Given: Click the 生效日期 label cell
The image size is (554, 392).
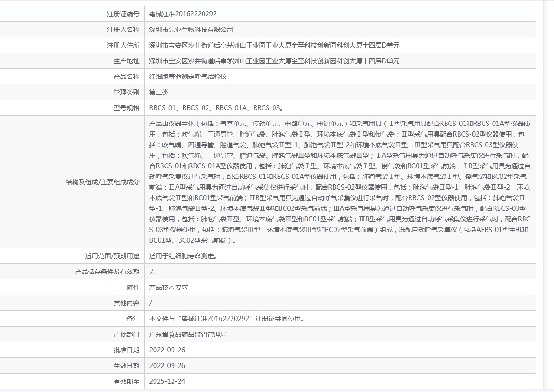Looking at the screenshot, I should (126, 366).
